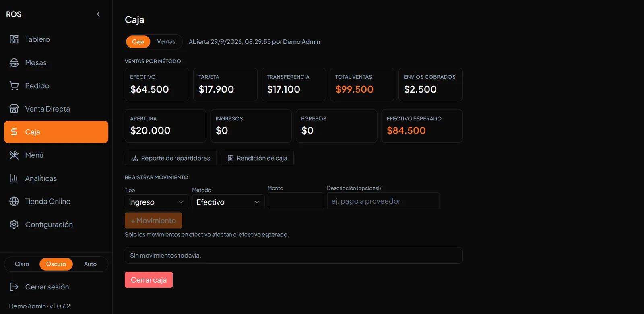Select the Caja tab pill
644x314 pixels.
(x=138, y=42)
